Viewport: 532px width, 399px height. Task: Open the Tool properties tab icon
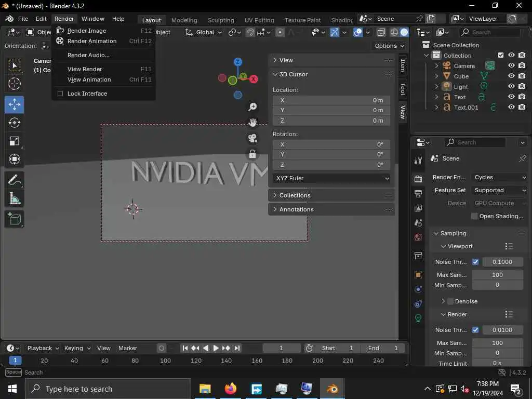(x=418, y=161)
